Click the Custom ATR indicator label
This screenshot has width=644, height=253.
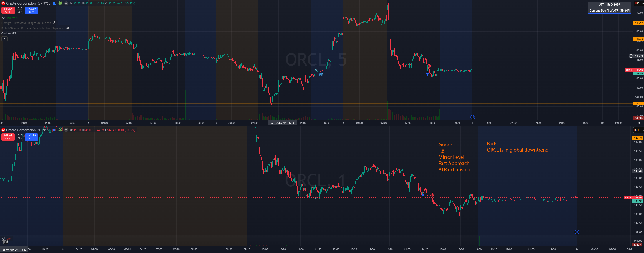click(9, 33)
